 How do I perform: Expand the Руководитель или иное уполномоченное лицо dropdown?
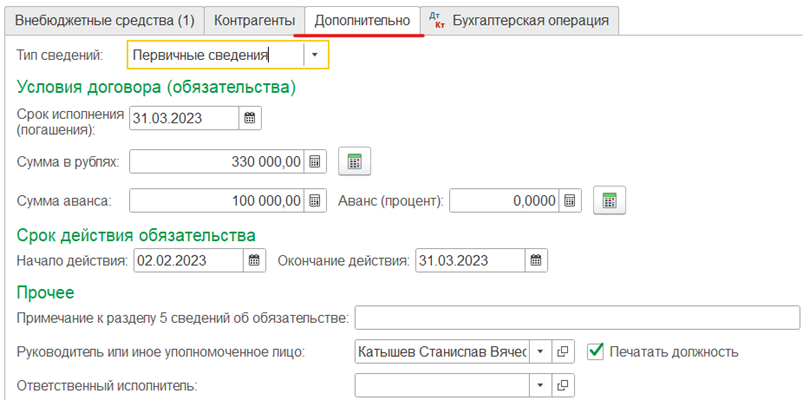[x=540, y=352]
